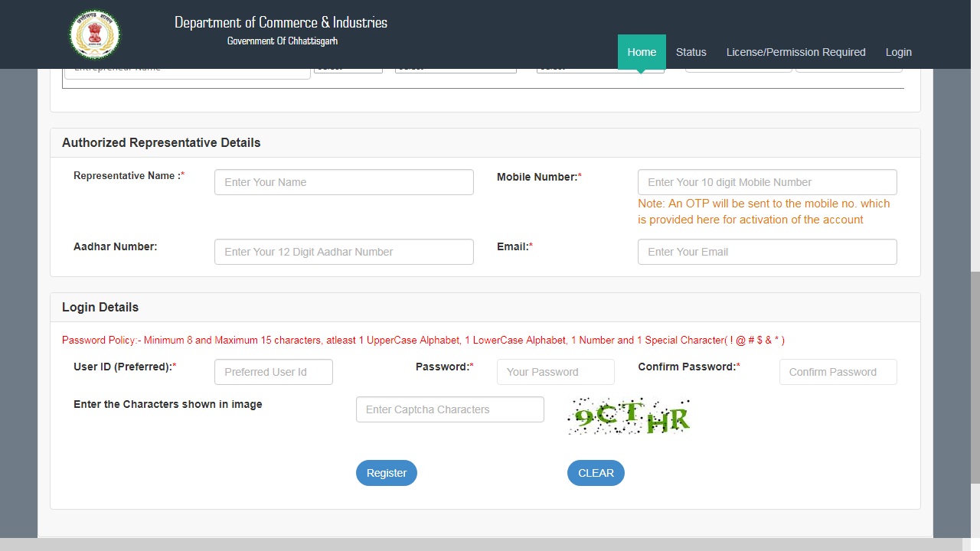Open the Login page link
Viewport: 980px width, 551px height.
point(898,52)
